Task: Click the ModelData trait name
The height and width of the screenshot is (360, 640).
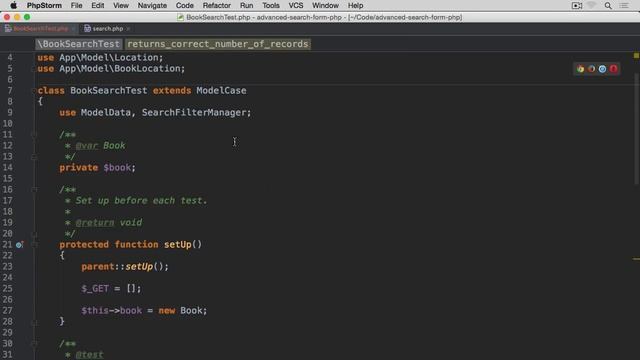Action: 105,113
